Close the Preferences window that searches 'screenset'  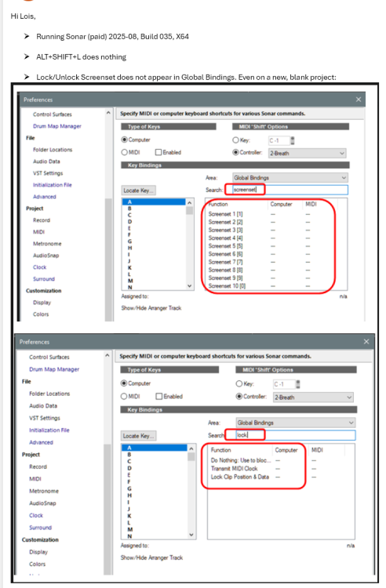(x=359, y=100)
